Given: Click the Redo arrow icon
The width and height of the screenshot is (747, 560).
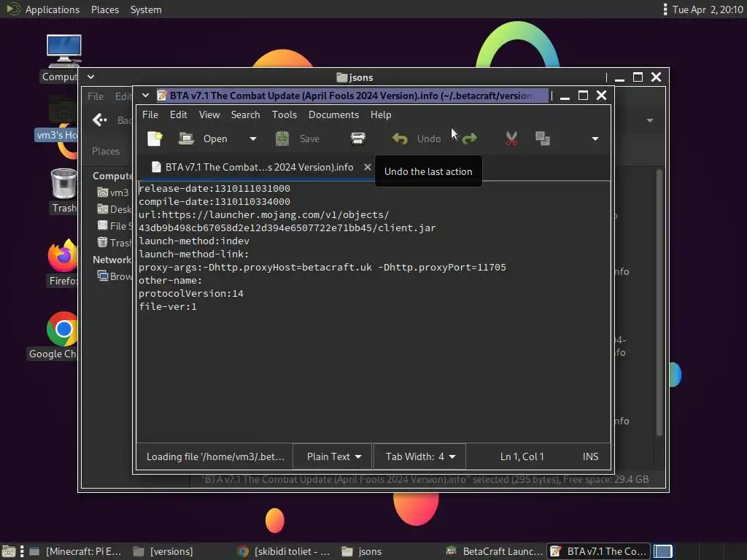Looking at the screenshot, I should pos(470,139).
